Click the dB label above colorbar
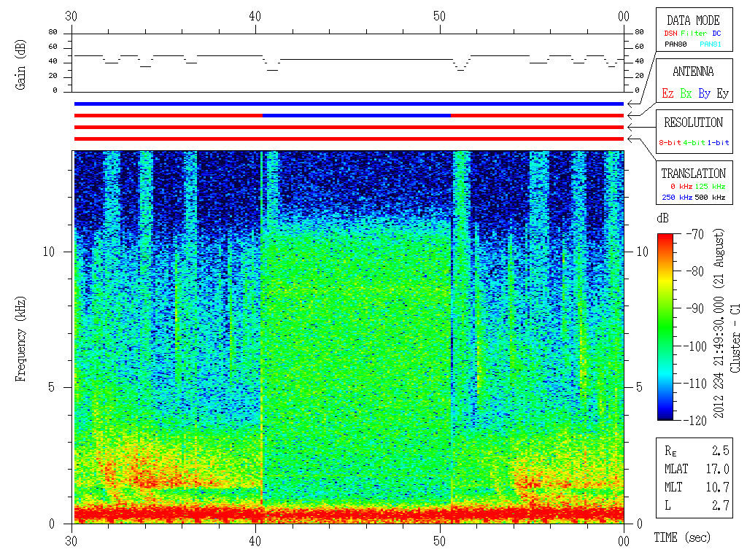This screenshot has width=747, height=560. [662, 218]
